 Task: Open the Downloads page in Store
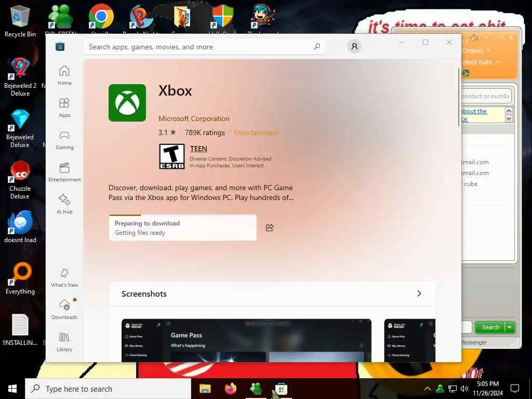(x=64, y=310)
